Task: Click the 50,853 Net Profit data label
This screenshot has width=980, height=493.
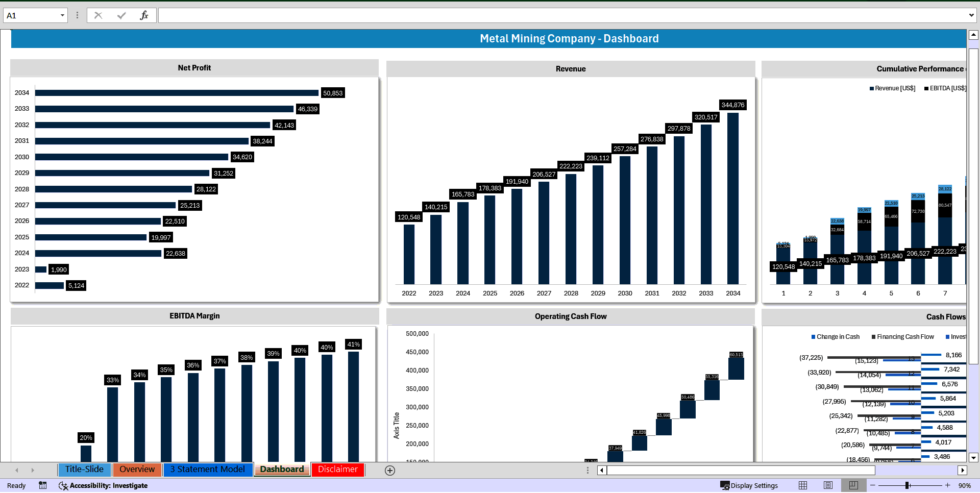Action: coord(333,93)
